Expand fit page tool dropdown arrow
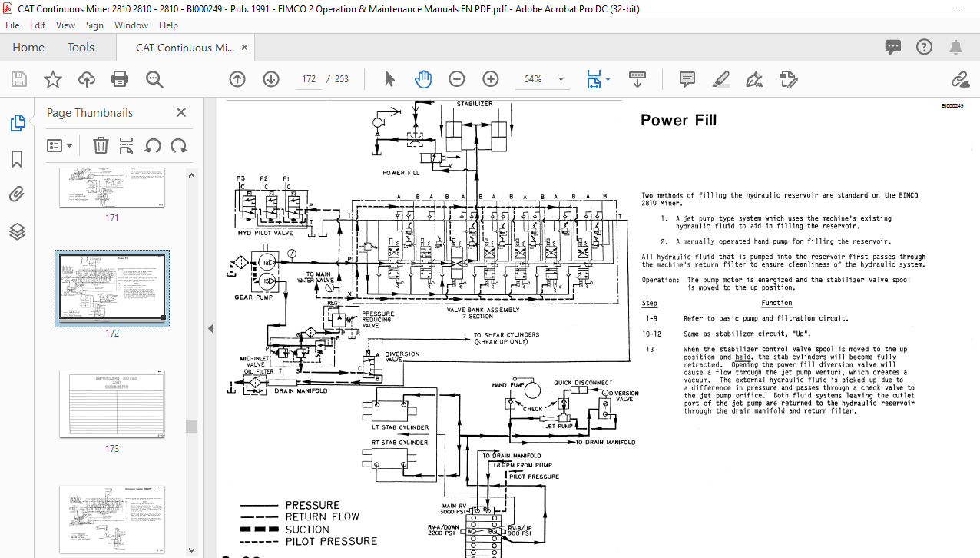The image size is (980, 558). [608, 79]
